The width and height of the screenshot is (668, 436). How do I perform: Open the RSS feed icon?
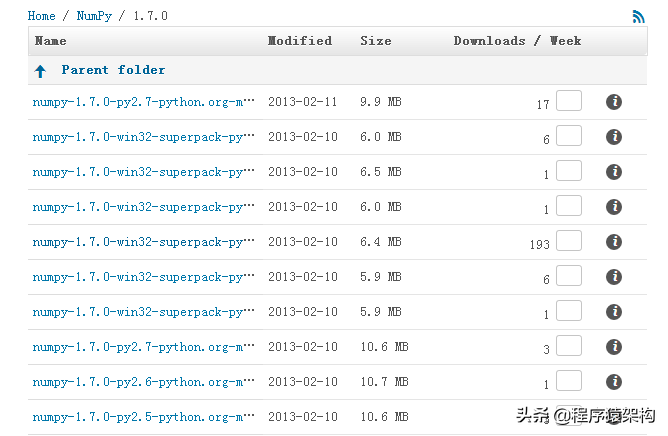point(638,17)
